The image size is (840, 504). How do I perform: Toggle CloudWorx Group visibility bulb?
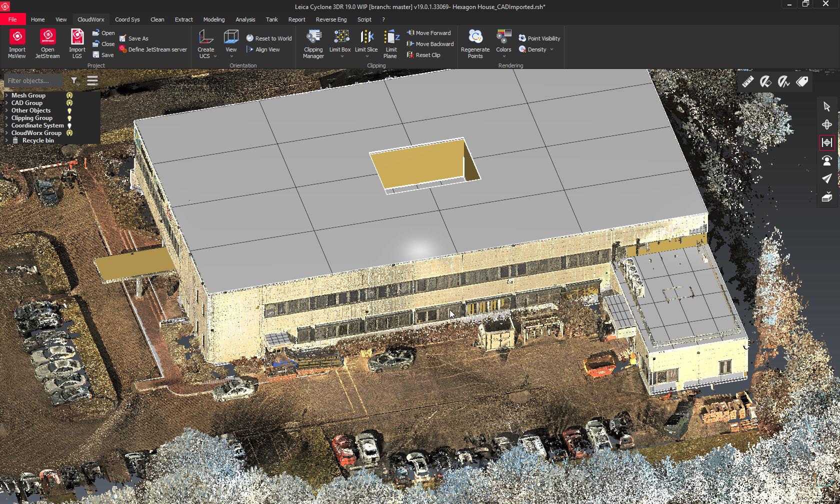69,133
